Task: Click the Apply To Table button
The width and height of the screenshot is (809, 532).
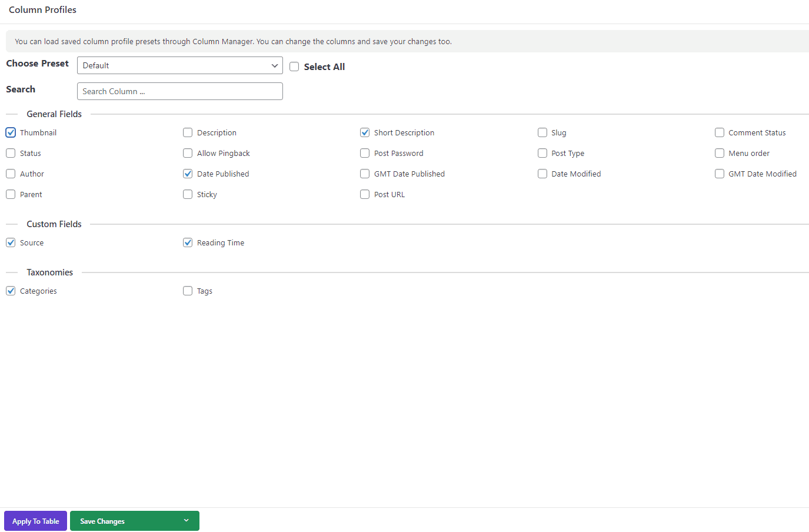Action: tap(35, 521)
